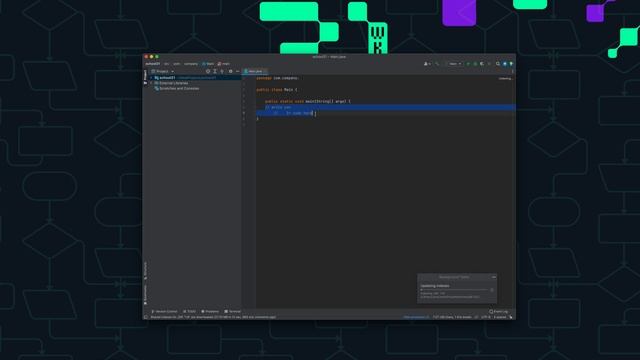
Task: Click the file encoding indicator in status bar
Action: (x=486, y=317)
